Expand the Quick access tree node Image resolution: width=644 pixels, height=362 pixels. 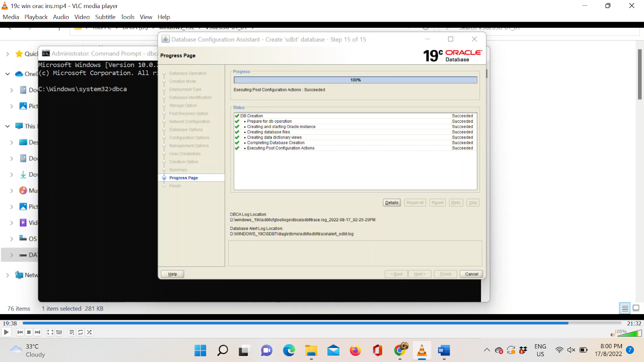click(7, 54)
